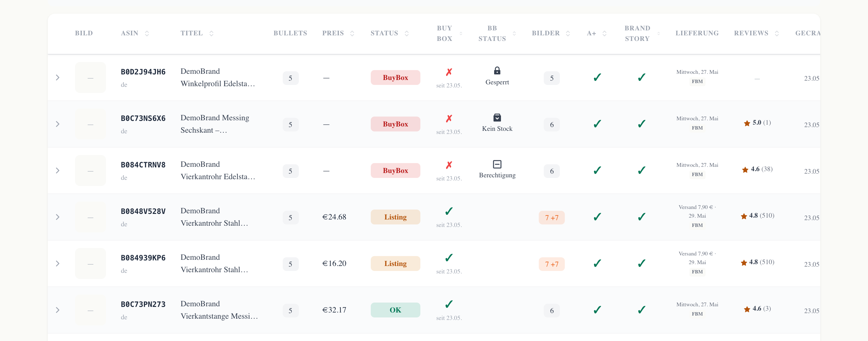Click price €32.17
868x341 pixels.
pyautogui.click(x=334, y=310)
